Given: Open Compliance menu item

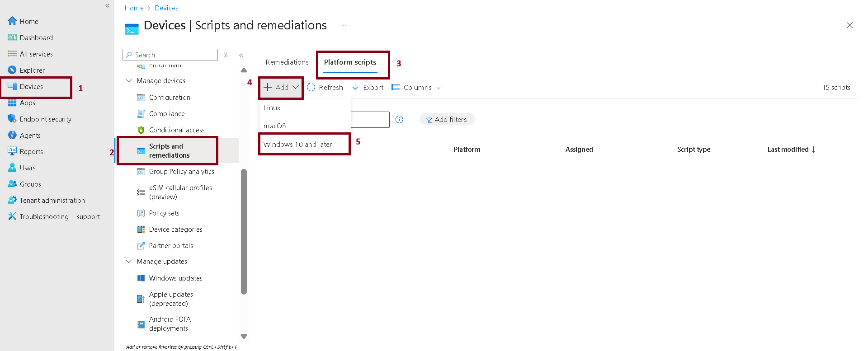Looking at the screenshot, I should tap(167, 113).
